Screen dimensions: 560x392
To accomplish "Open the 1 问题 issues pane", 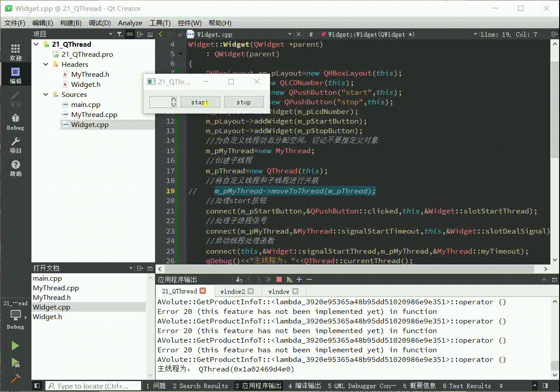I will click(156, 386).
